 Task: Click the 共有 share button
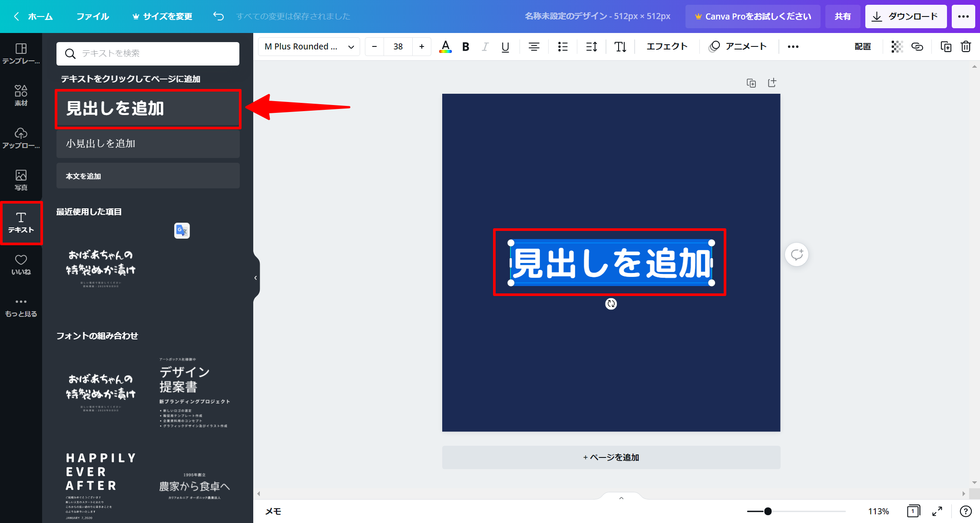click(843, 16)
